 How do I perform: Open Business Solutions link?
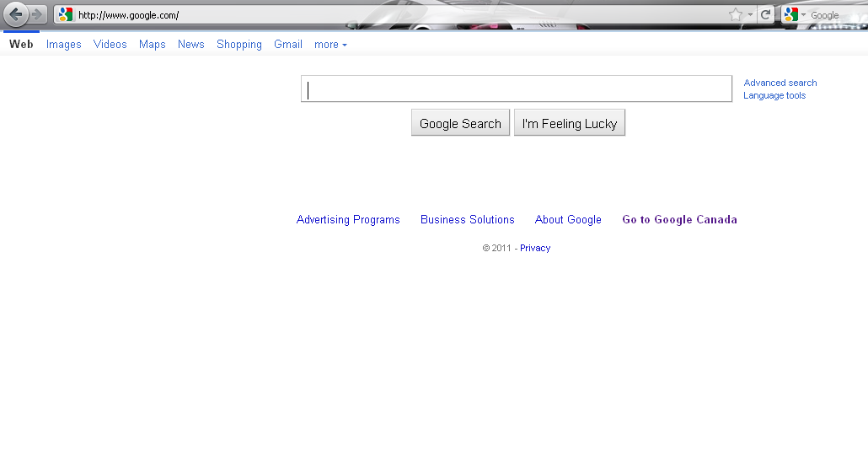point(467,219)
